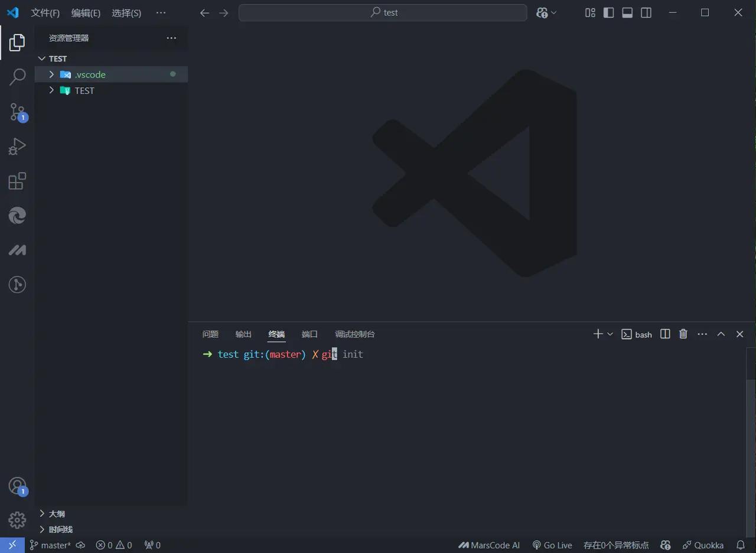Image resolution: width=756 pixels, height=553 pixels.
Task: Open the Extensions view
Action: coord(17,181)
